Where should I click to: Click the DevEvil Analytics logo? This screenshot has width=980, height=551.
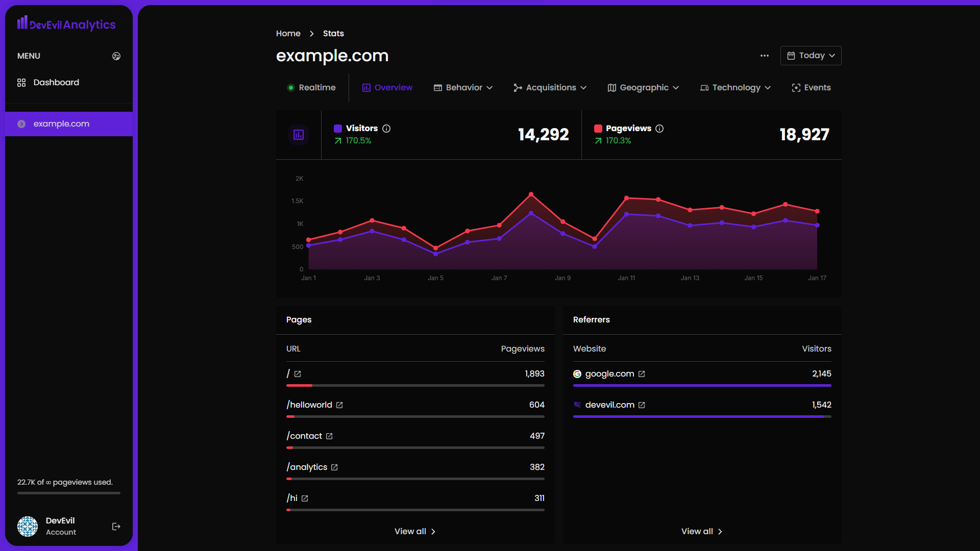coord(66,23)
